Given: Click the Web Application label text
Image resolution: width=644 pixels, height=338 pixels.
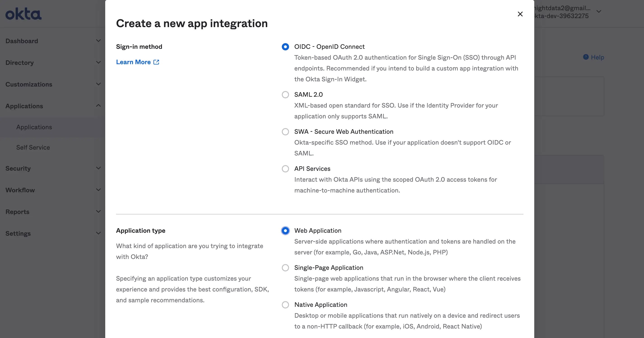Looking at the screenshot, I should click(x=318, y=231).
